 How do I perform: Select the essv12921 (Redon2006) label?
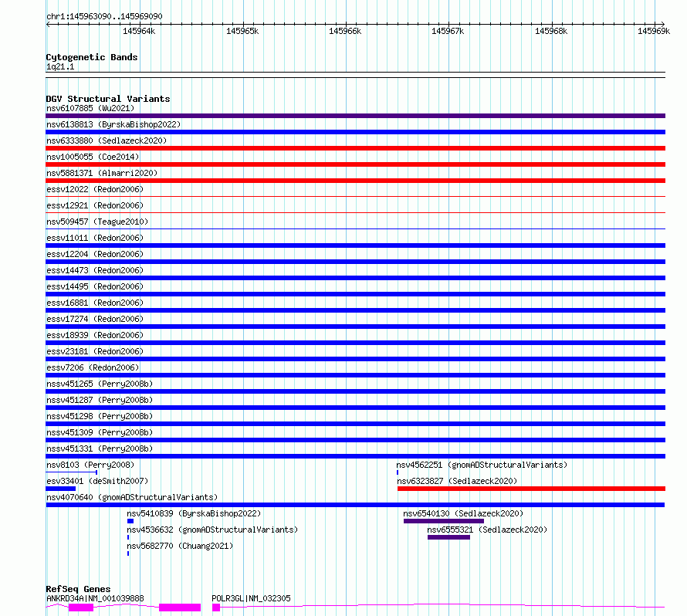[x=95, y=205]
